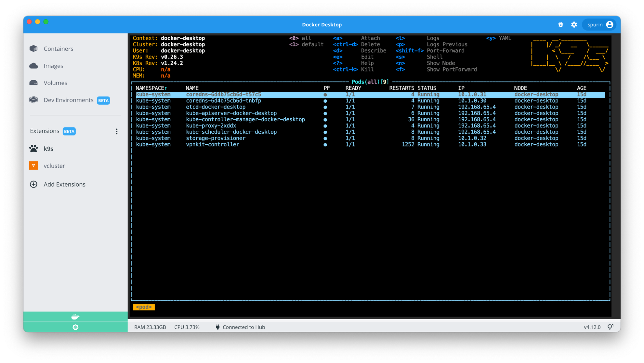Open the Containers section in the sidebar

click(58, 49)
